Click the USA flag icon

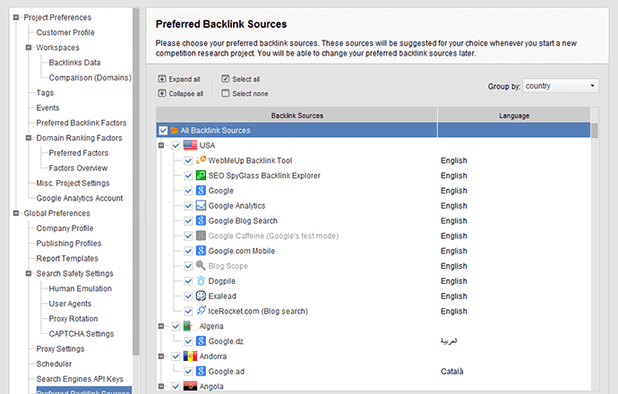[x=190, y=145]
